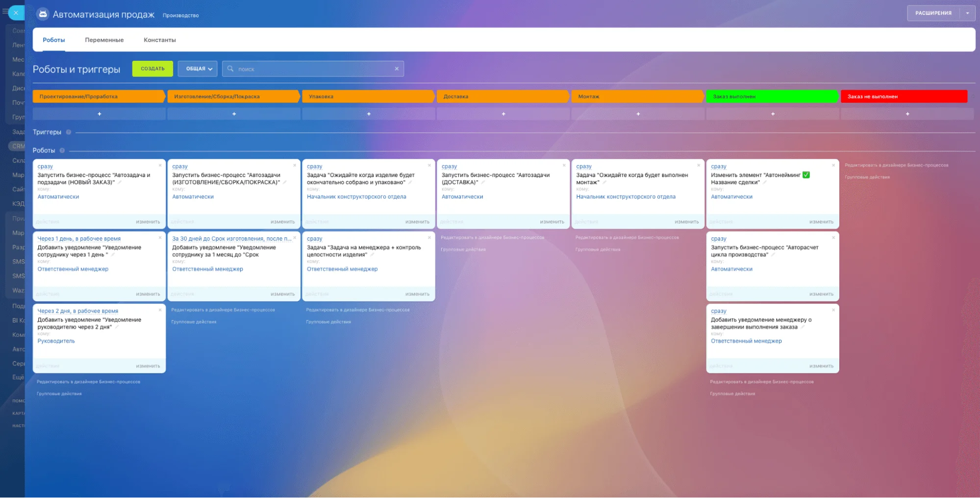The height and width of the screenshot is (498, 980).
Task: Delete the контроль целостности изделия robot with x
Action: click(x=429, y=238)
